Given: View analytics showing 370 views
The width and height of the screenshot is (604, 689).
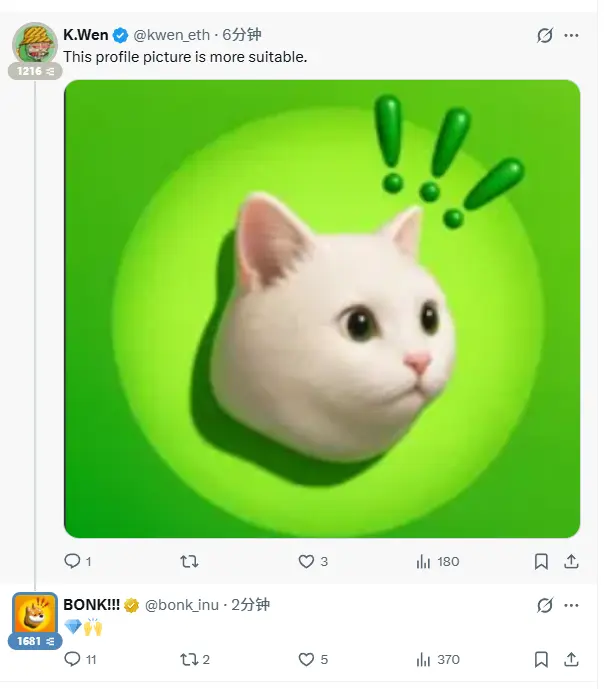Looking at the screenshot, I should coord(437,659).
